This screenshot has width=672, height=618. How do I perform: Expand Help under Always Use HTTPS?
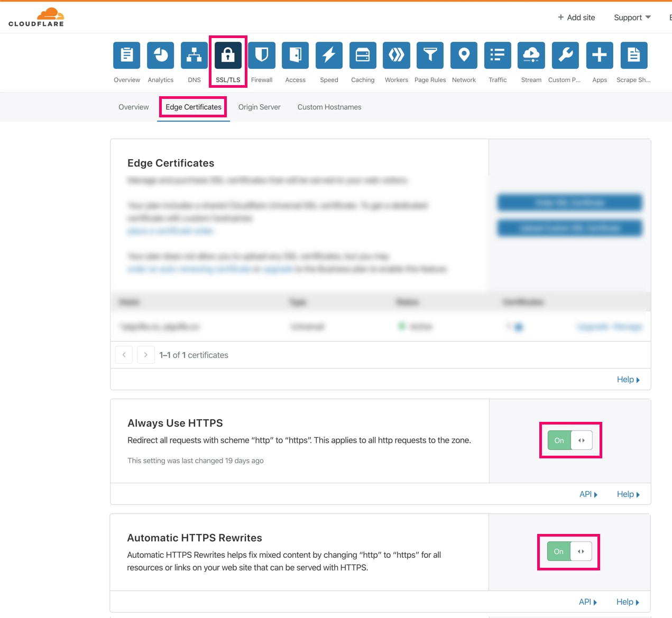point(628,494)
